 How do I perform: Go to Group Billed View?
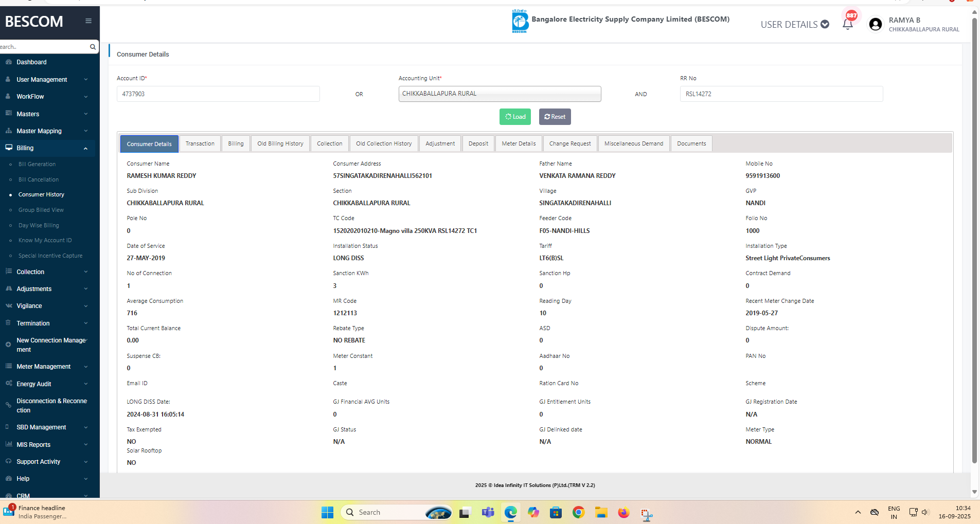[41, 210]
